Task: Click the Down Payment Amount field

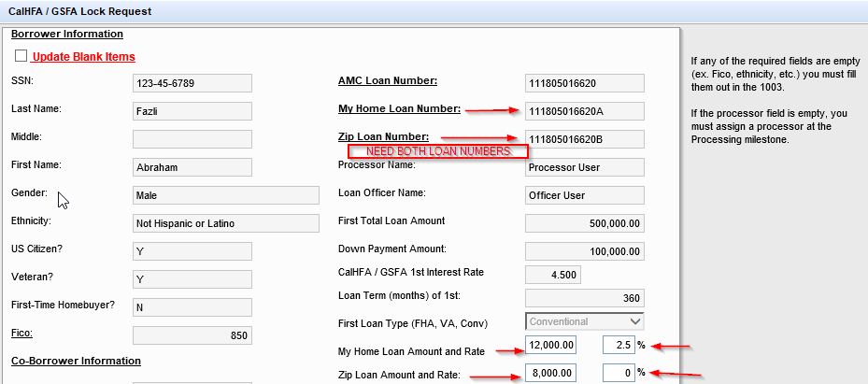Action: coord(585,251)
